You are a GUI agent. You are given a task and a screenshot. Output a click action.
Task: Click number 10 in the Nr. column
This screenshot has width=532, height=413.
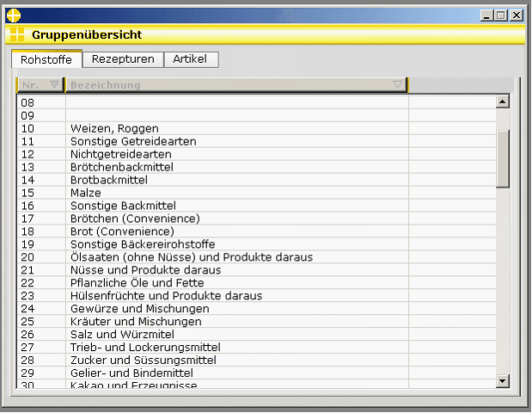28,129
